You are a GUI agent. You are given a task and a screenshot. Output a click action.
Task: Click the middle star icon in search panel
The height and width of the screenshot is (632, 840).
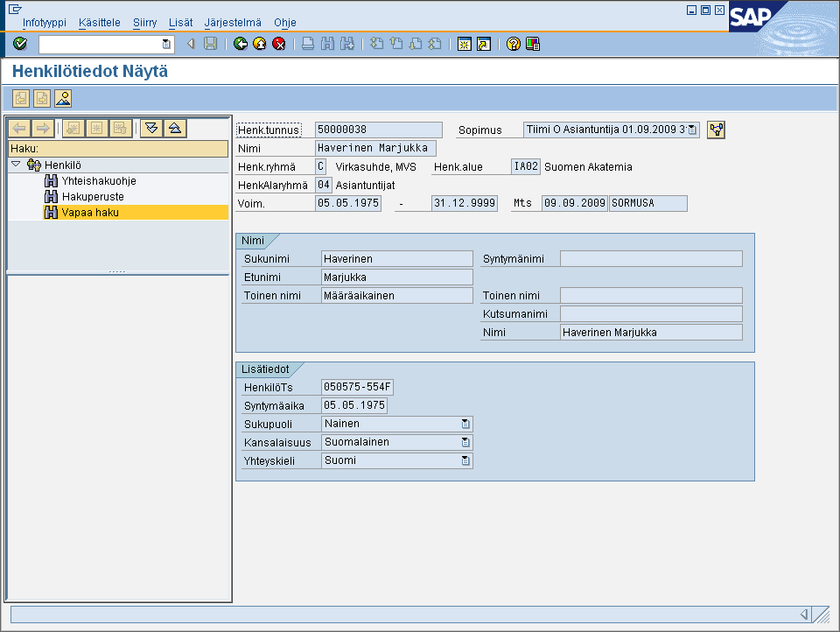pyautogui.click(x=97, y=128)
